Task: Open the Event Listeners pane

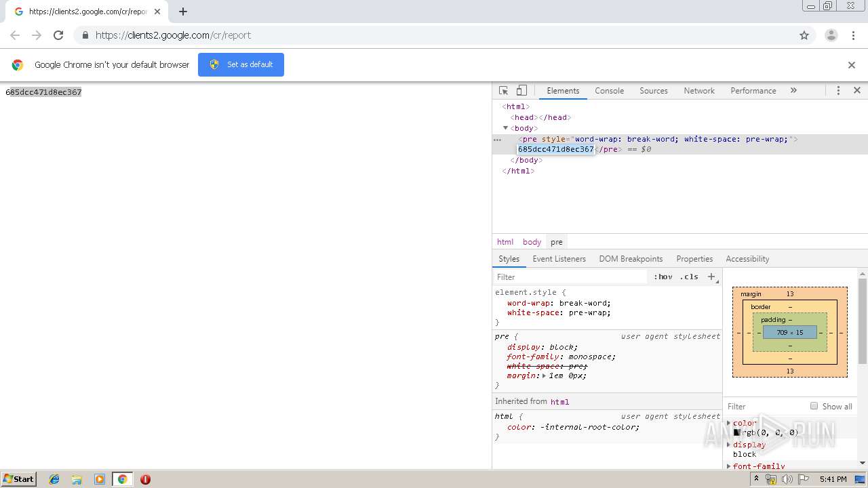Action: pyautogui.click(x=559, y=259)
